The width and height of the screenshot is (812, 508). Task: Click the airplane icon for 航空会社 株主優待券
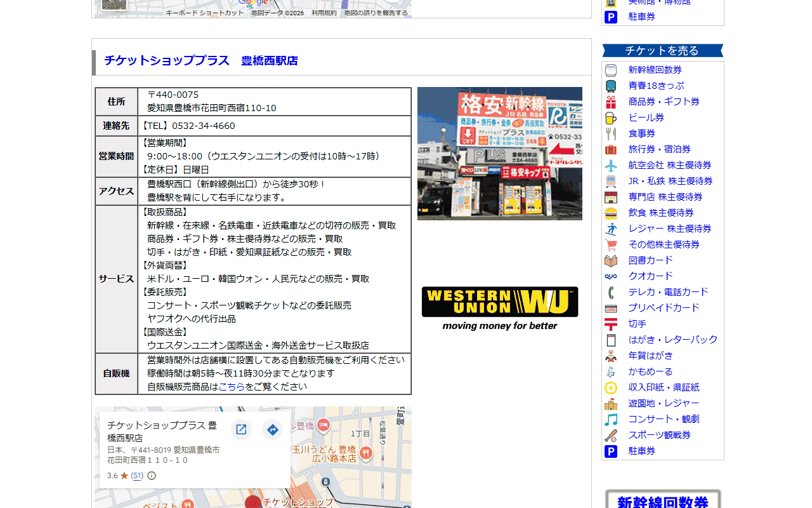[611, 165]
